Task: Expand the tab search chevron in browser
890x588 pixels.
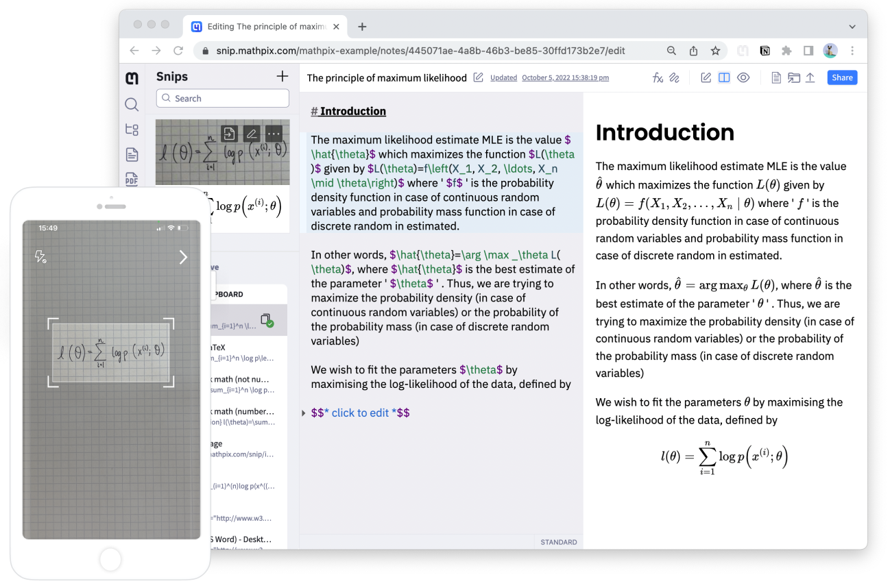Action: point(852,27)
